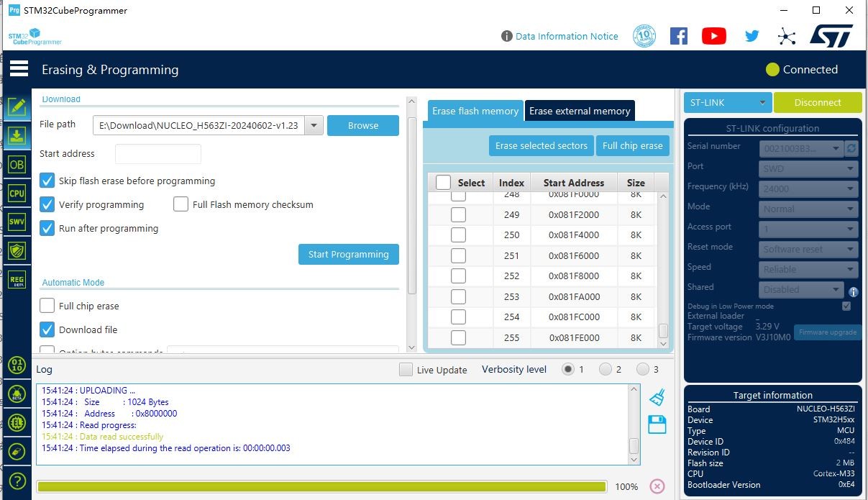Select sector 250 checkbox
The image size is (868, 500).
tap(458, 235)
